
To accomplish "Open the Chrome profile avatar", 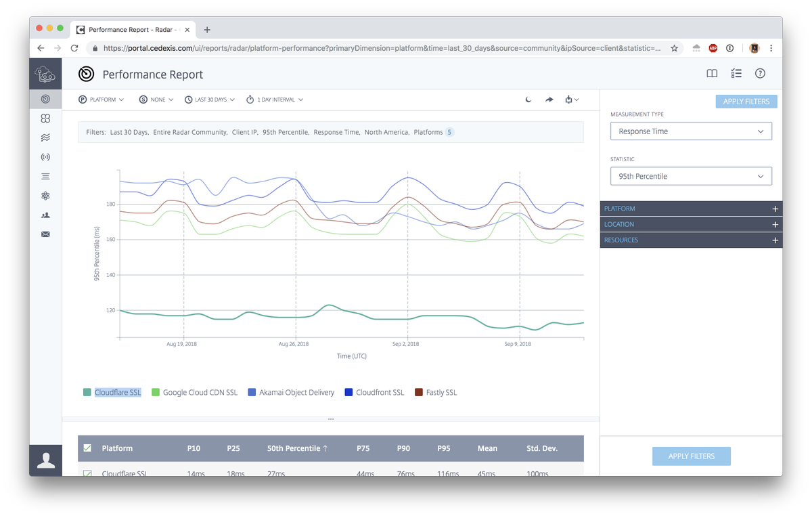I will tap(754, 48).
